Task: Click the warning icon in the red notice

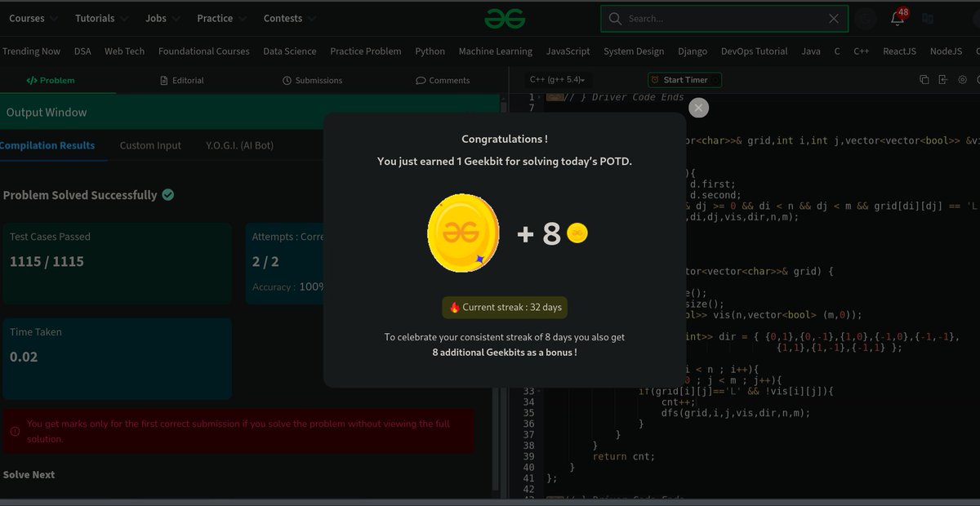Action: pyautogui.click(x=15, y=431)
